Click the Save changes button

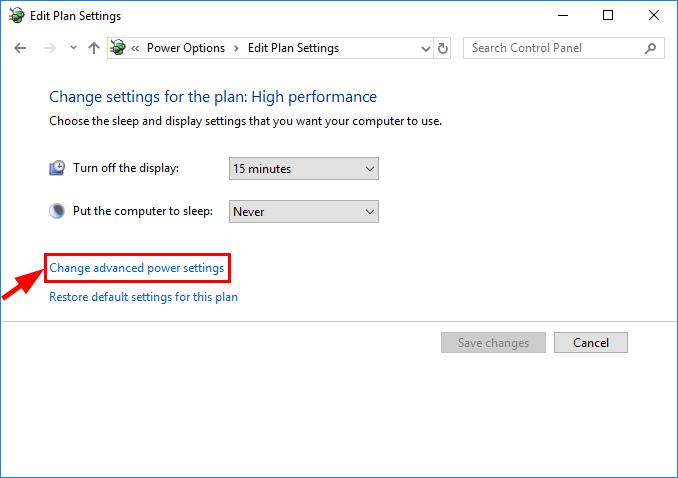click(x=493, y=343)
